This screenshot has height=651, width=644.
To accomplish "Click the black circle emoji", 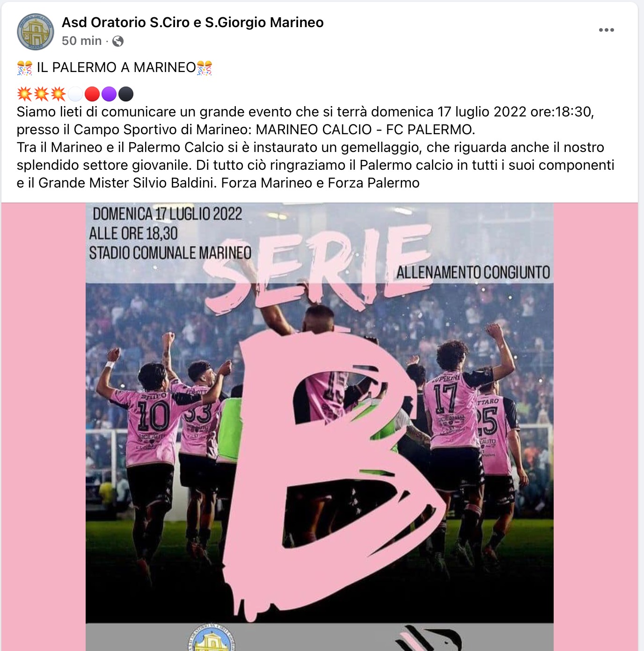I will [126, 94].
